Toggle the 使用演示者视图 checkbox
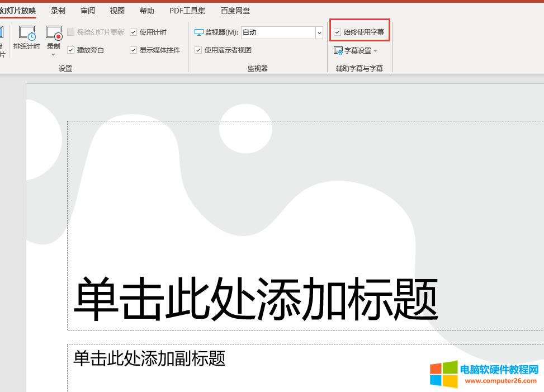544x392 pixels. pyautogui.click(x=198, y=50)
